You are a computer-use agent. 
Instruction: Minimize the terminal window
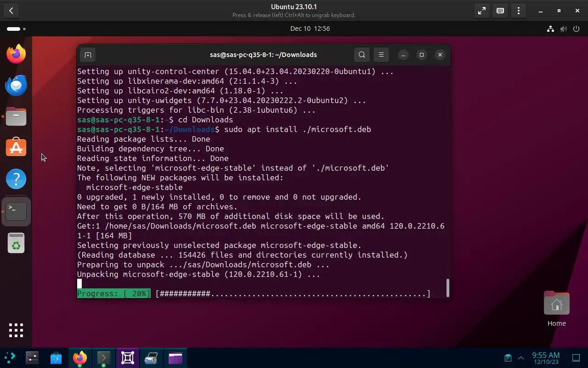click(x=403, y=55)
